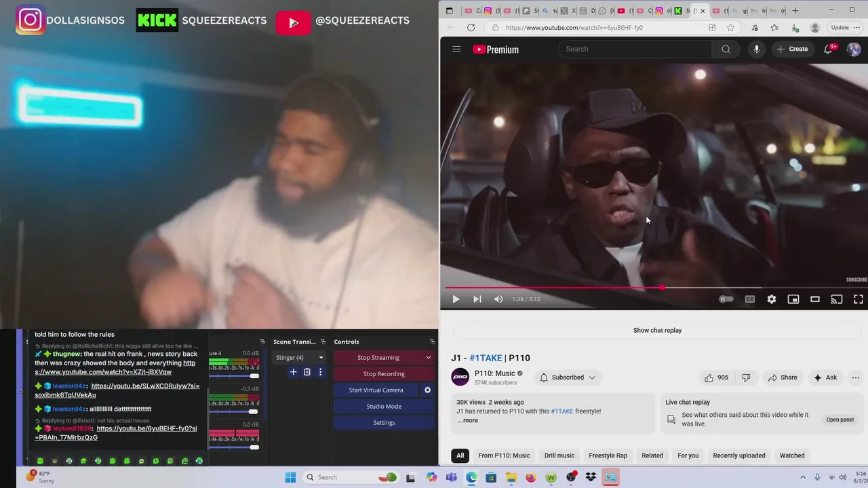Image resolution: width=868 pixels, height=488 pixels.
Task: Enter fullscreen on YouTube video
Action: 858,299
